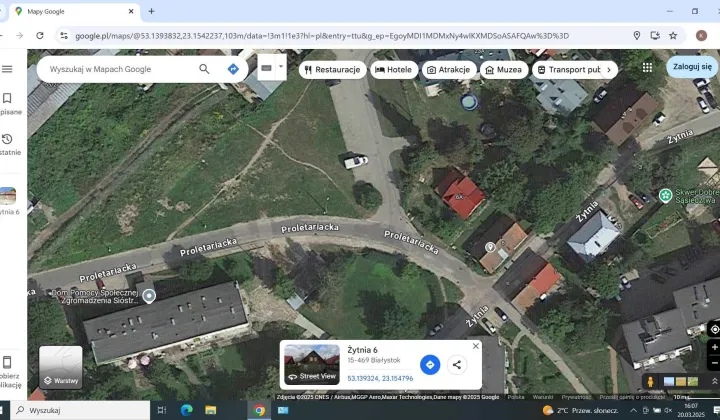Bookmark this page with the star icon

tap(673, 36)
